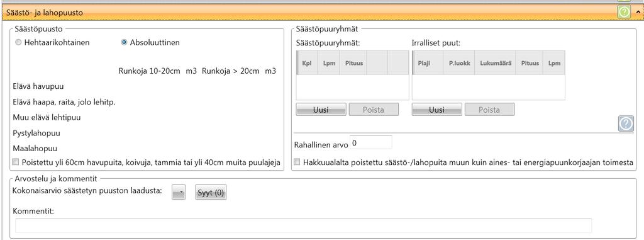The image size is (644, 240).
Task: Click Pituus column header in Säästöpuuryhmät table
Action: [353, 63]
